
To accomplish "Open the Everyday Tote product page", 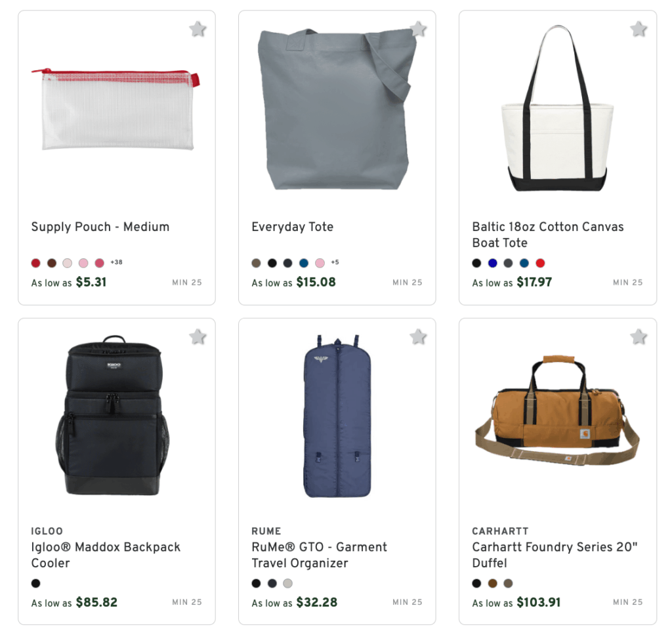I will click(x=292, y=227).
